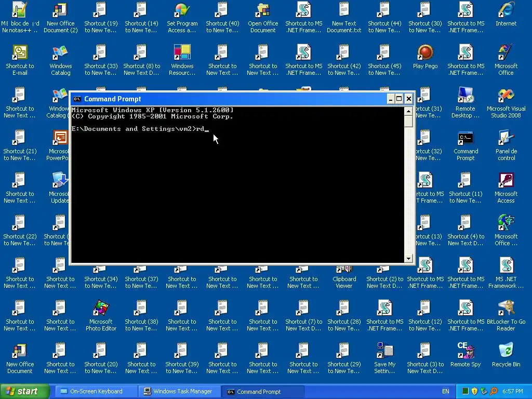Select the Save My Settings icon
The width and height of the screenshot is (532, 399).
click(384, 358)
